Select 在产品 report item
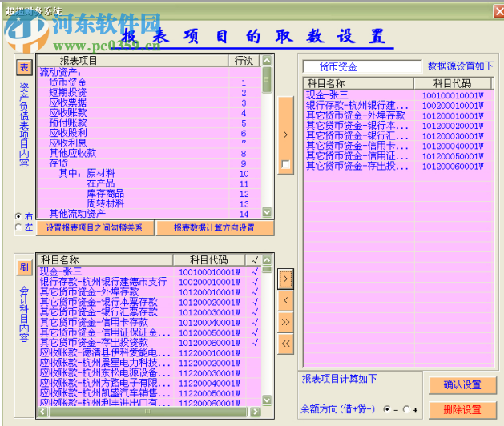 [x=149, y=183]
